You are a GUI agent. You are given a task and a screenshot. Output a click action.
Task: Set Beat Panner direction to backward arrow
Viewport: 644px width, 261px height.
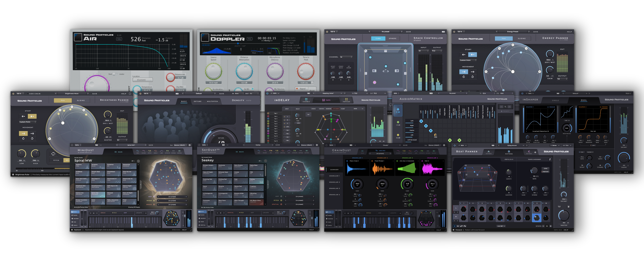point(458,226)
